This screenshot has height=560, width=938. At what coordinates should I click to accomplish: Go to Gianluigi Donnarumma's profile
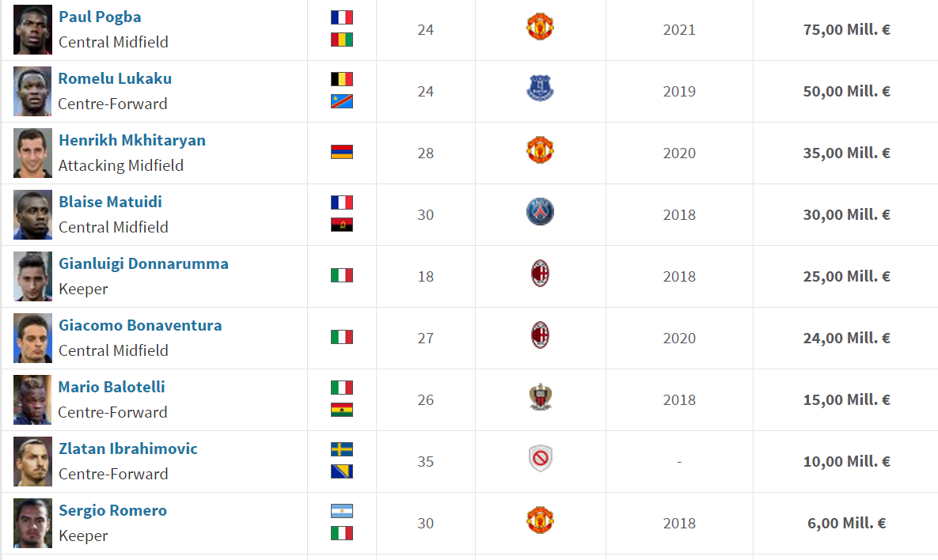[143, 263]
